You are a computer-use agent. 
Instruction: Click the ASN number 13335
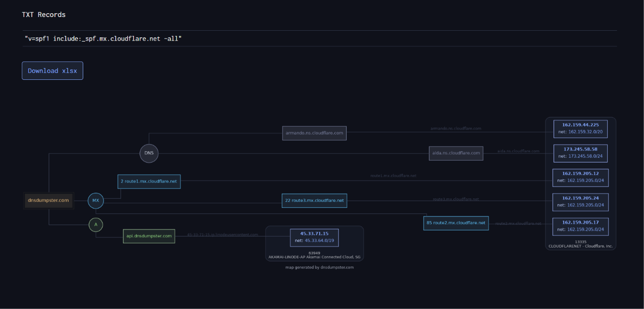[x=580, y=242]
